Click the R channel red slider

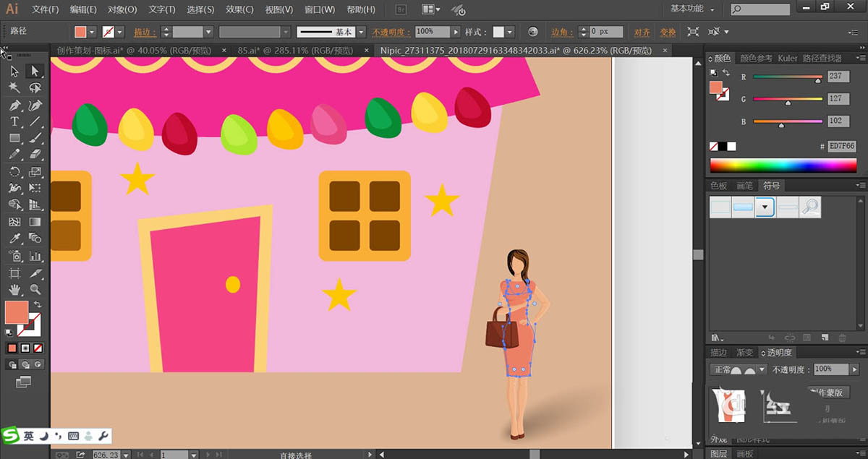point(786,77)
